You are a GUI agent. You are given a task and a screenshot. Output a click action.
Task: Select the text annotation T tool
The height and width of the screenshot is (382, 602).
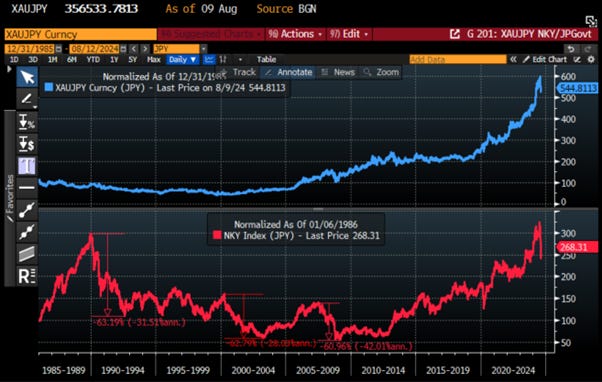pos(27,166)
